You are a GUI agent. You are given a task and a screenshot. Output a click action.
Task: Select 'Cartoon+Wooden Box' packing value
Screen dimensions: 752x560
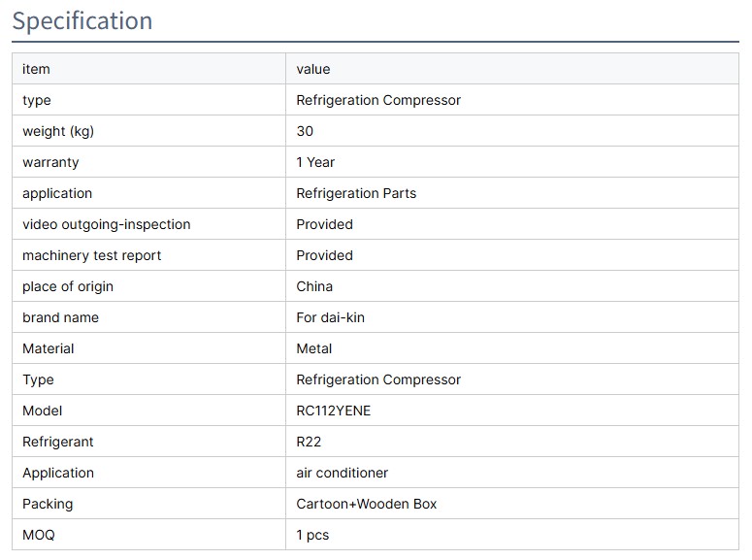367,504
